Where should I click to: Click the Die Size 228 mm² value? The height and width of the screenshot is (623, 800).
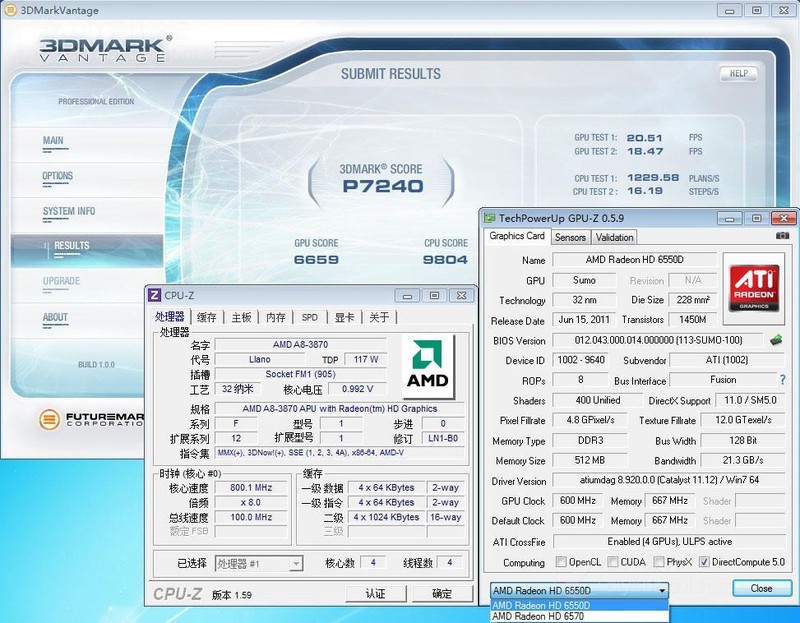(693, 300)
